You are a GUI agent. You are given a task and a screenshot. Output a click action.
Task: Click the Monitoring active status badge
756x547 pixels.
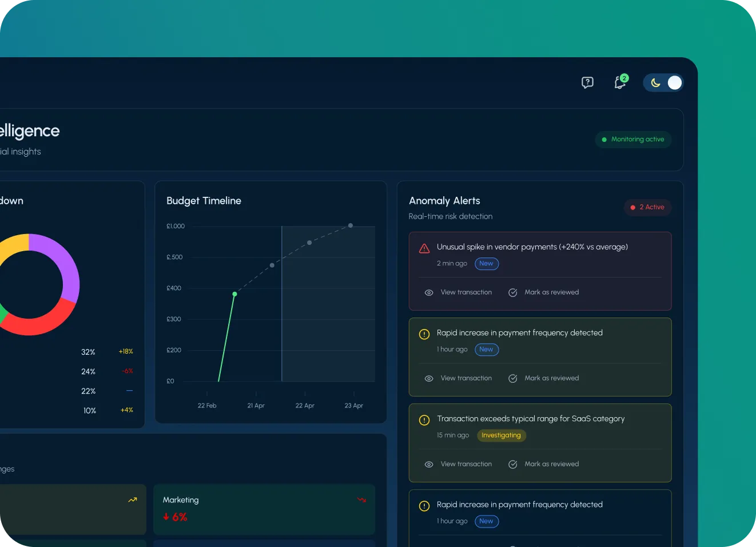(633, 140)
